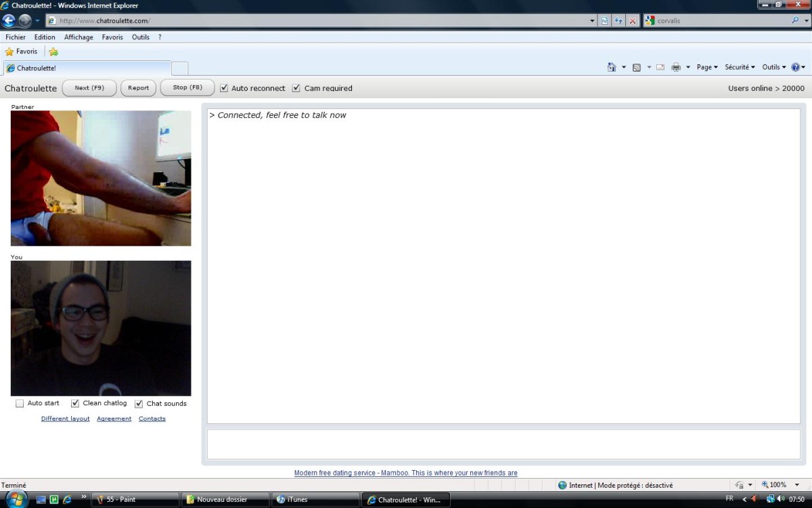Click the Home page icon

(x=612, y=67)
